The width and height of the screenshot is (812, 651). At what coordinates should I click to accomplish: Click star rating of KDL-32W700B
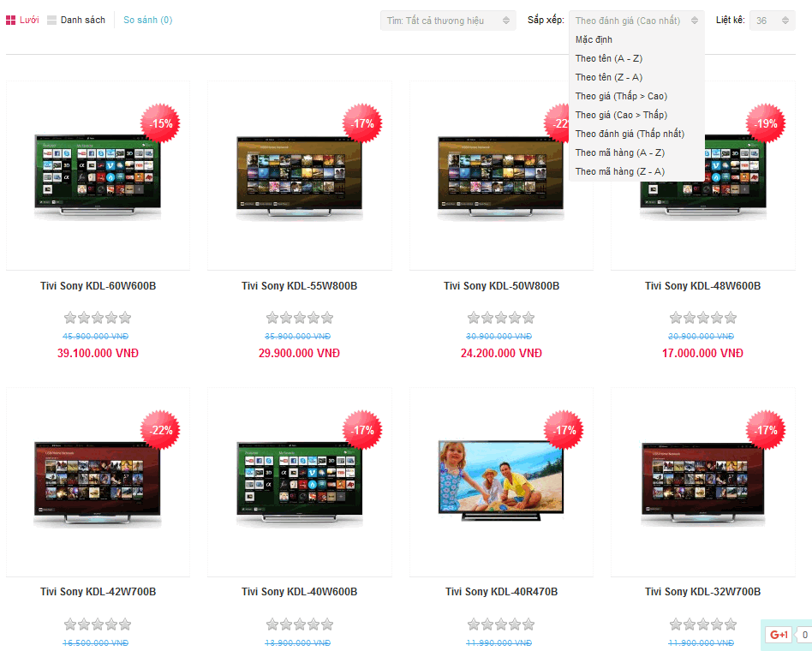[702, 624]
